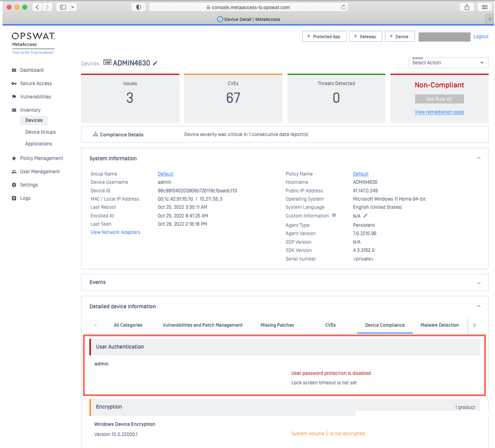The height and width of the screenshot is (448, 495).
Task: Open Applications in the sidebar
Action: pos(39,144)
